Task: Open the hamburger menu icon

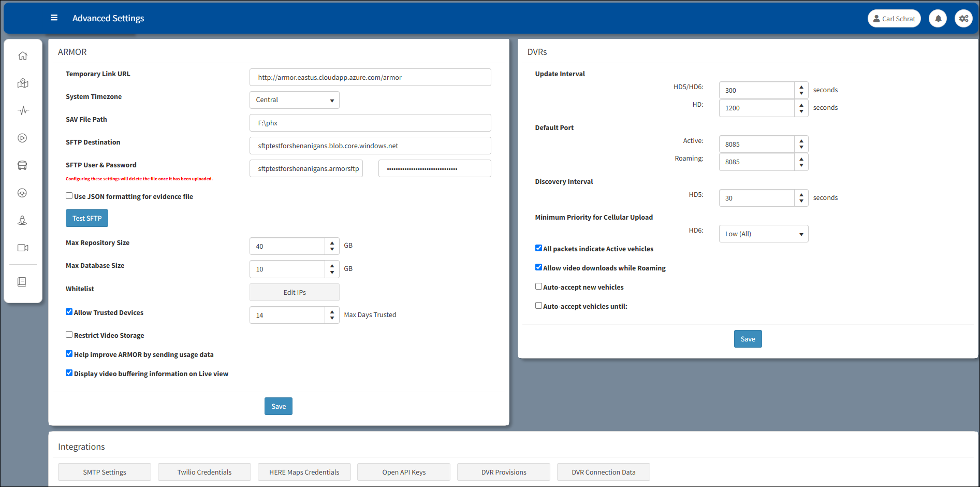Action: (x=54, y=18)
